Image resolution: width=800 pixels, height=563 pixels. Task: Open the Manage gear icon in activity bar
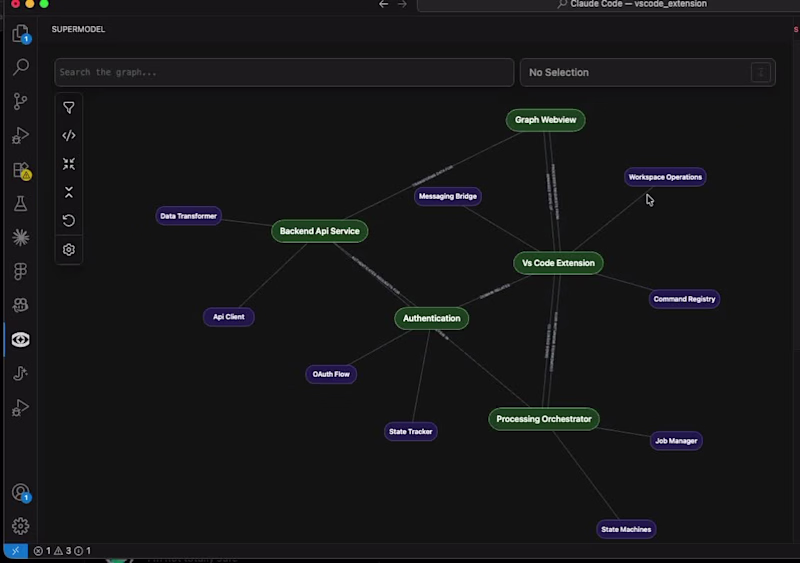coord(20,526)
